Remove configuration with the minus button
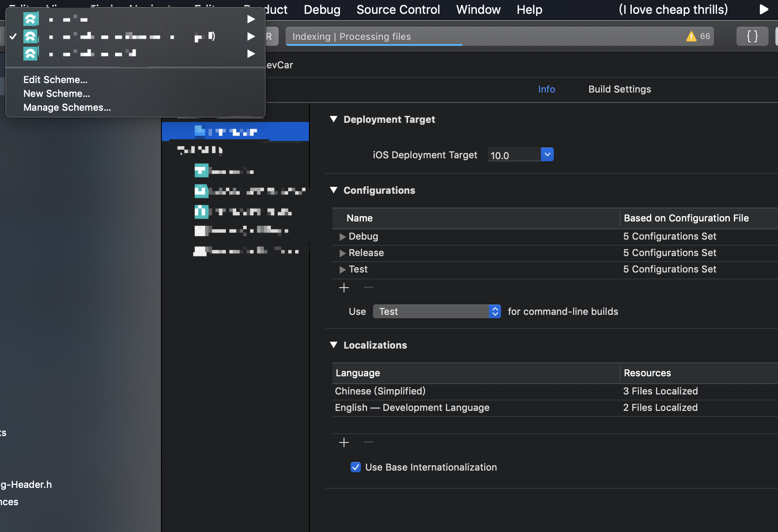Screen dimensions: 778x532 369,287
